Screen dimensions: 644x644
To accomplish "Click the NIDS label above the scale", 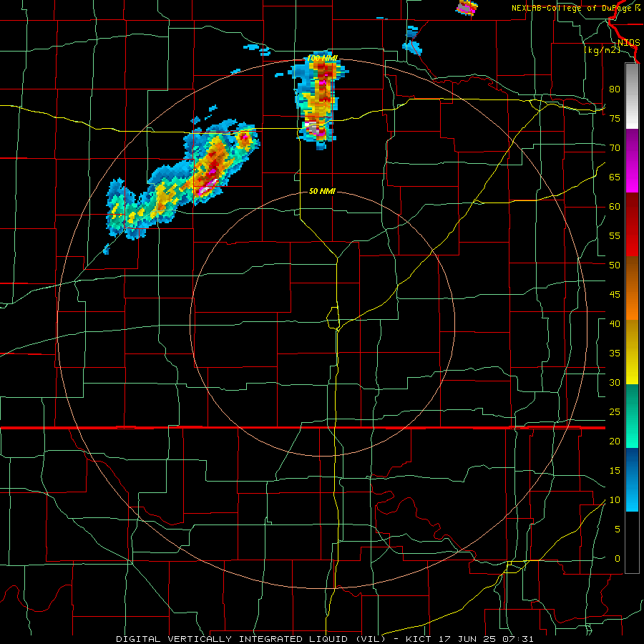I will [x=628, y=43].
